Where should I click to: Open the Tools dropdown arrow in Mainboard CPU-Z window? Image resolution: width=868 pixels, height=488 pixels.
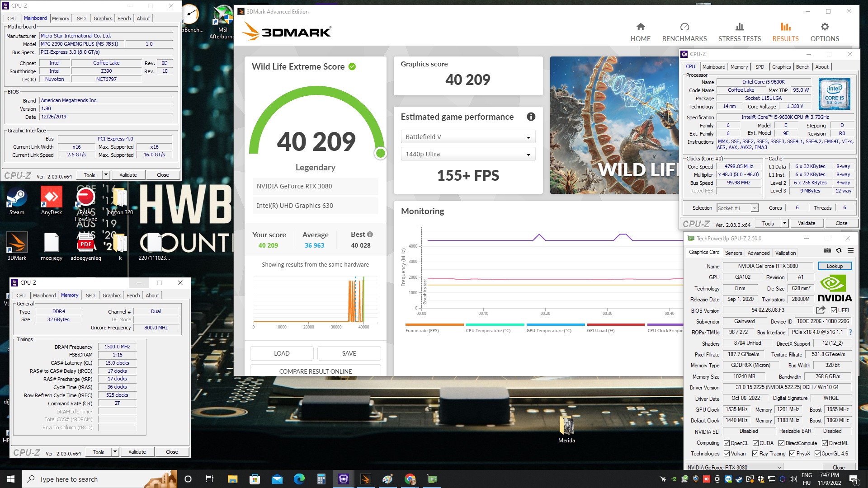coord(106,175)
